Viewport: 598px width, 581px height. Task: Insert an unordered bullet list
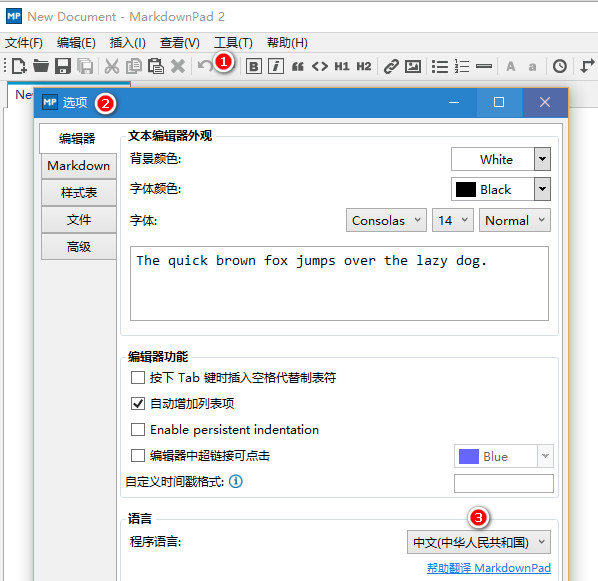coord(440,66)
